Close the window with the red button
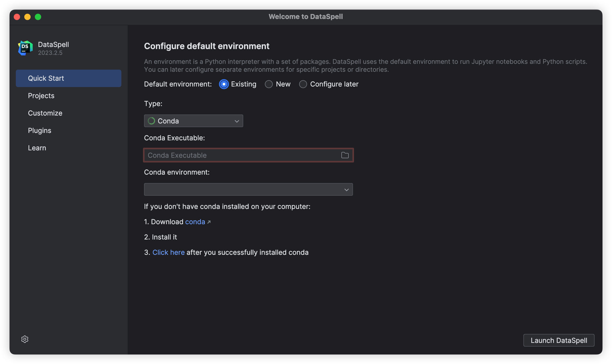 pyautogui.click(x=17, y=17)
